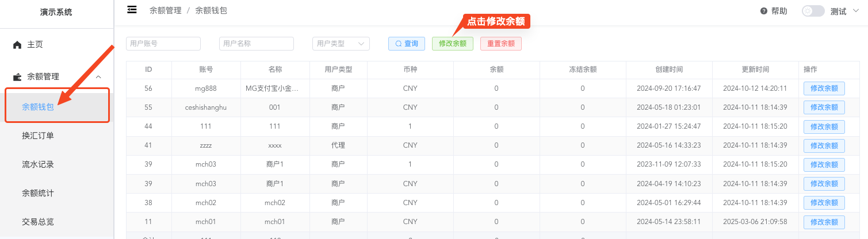Click the 创建时间 column header
Viewport: 868px width, 239px height.
[x=669, y=70]
